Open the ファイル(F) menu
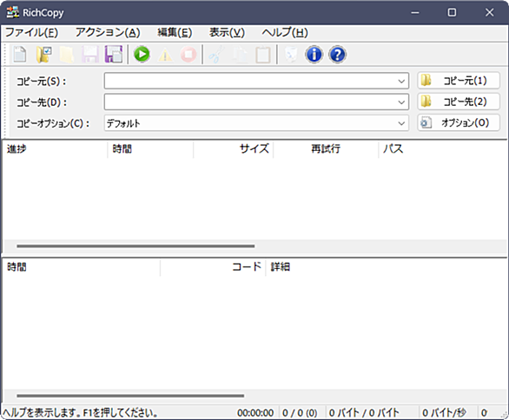Screen dimensions: 509x420 point(31,32)
